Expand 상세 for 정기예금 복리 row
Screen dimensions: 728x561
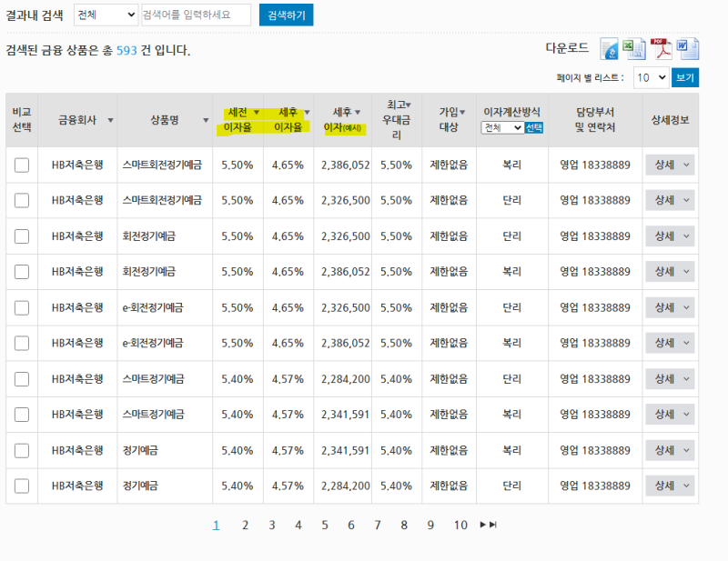click(670, 450)
